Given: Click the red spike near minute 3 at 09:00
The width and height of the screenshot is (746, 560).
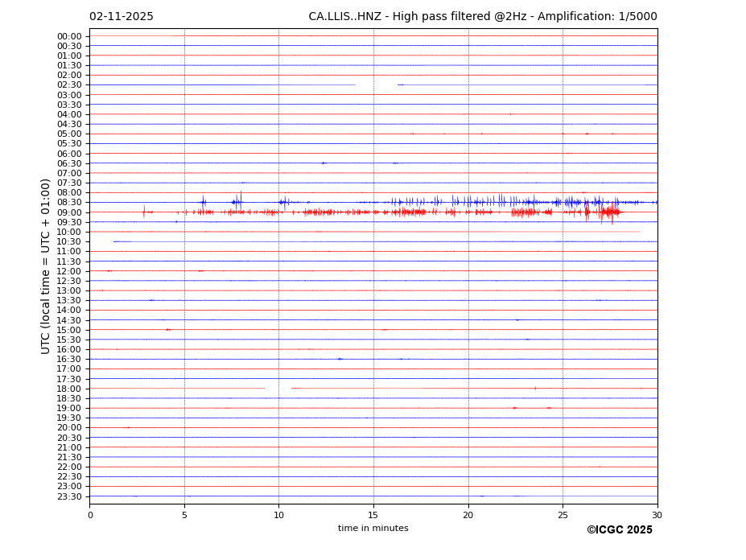Looking at the screenshot, I should pos(144,212).
